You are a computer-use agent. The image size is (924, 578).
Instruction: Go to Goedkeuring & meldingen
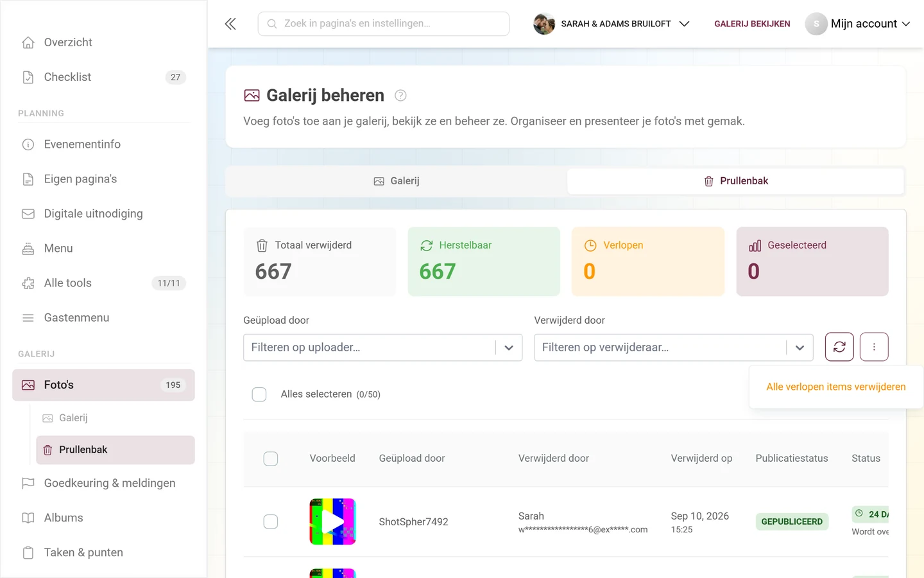(103, 483)
